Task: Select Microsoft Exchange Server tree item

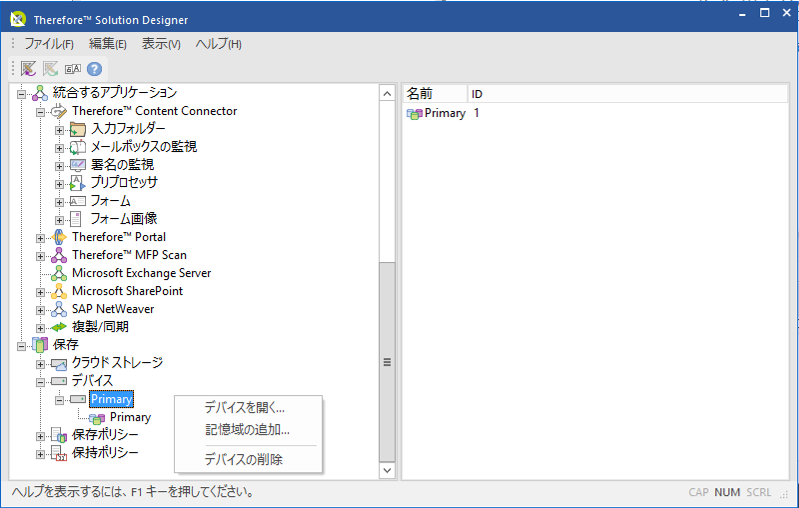Action: [142, 273]
